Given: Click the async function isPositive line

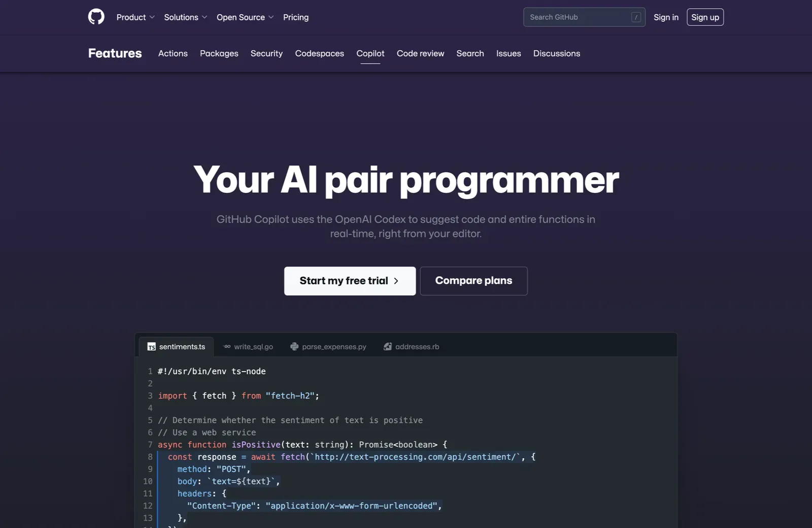Looking at the screenshot, I should click(302, 444).
